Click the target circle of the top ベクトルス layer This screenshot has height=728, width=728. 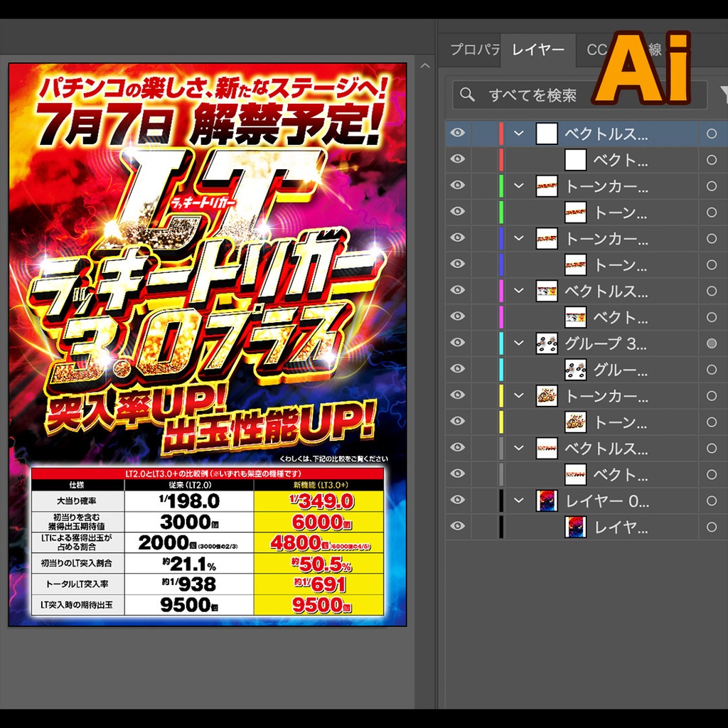click(x=712, y=133)
